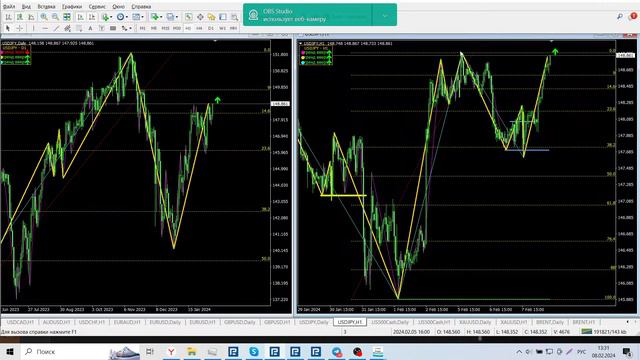Switch to the US500Cash,Daily chart tab
Viewport: 640px width, 360px height.
[x=390, y=322]
